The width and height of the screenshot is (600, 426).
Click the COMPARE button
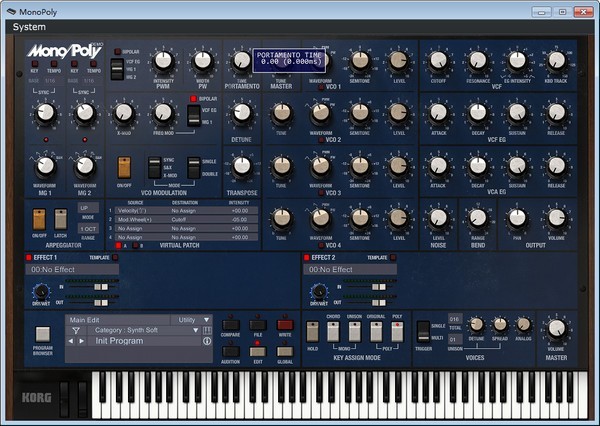click(231, 325)
